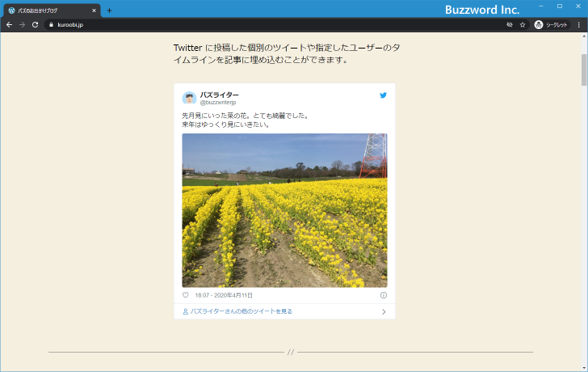Reload the kuroobi.jp page
Image resolution: width=588 pixels, height=372 pixels.
pyautogui.click(x=36, y=25)
